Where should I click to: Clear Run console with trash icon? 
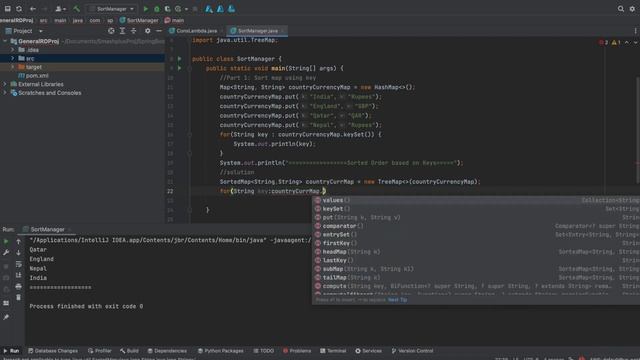pyautogui.click(x=18, y=298)
